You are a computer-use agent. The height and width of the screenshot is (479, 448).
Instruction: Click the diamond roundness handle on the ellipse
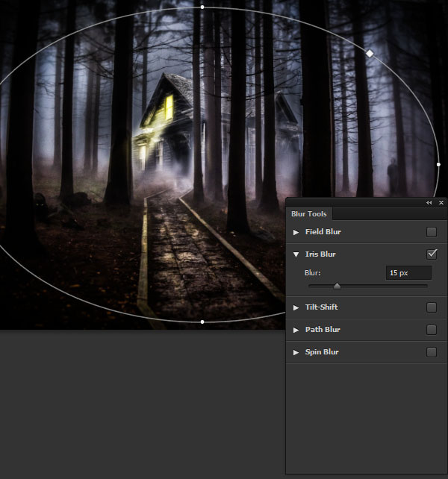click(x=370, y=54)
